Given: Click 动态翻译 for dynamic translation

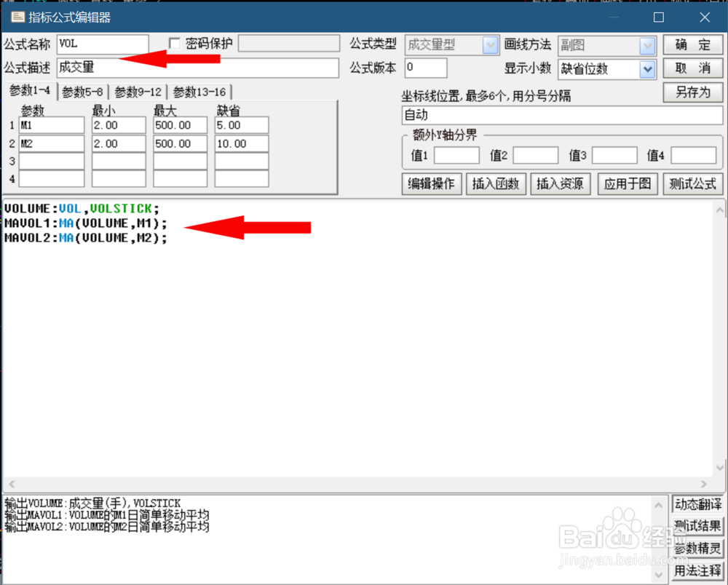Looking at the screenshot, I should coord(698,504).
